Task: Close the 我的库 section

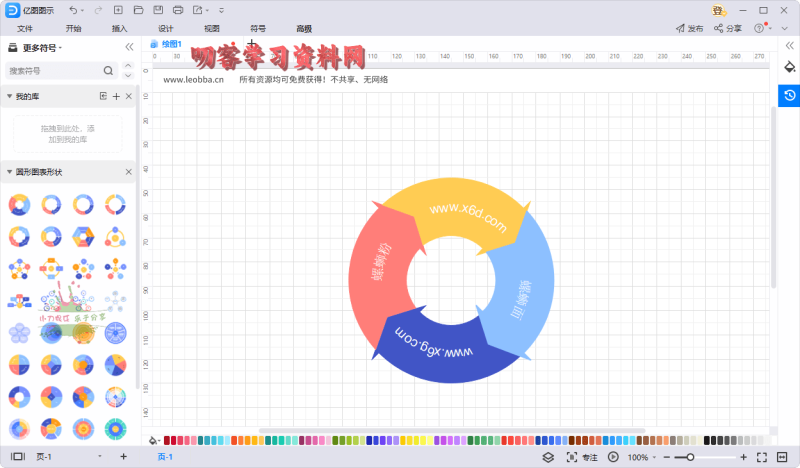Action: pyautogui.click(x=129, y=96)
